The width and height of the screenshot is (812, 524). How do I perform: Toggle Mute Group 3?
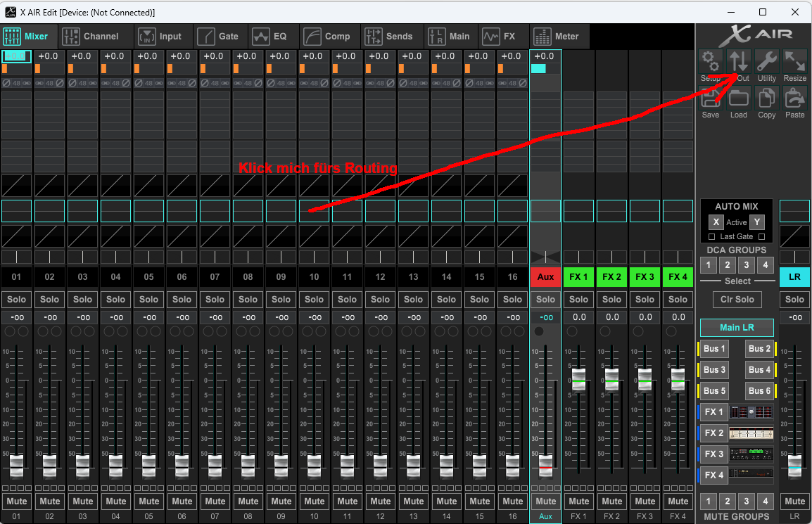(x=747, y=501)
